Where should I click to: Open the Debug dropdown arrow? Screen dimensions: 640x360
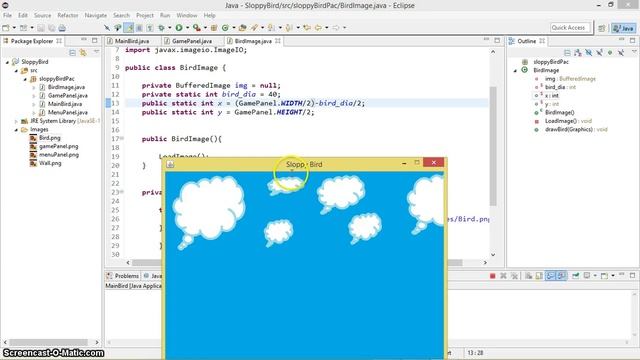[x=169, y=28]
